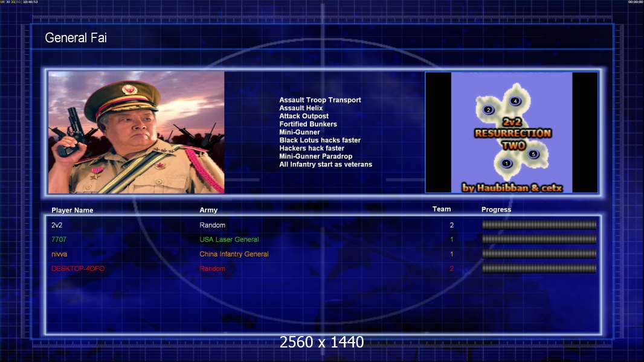Screen dimensions: 644x362
Task: Click the Player Name column header
Action: [72, 211]
